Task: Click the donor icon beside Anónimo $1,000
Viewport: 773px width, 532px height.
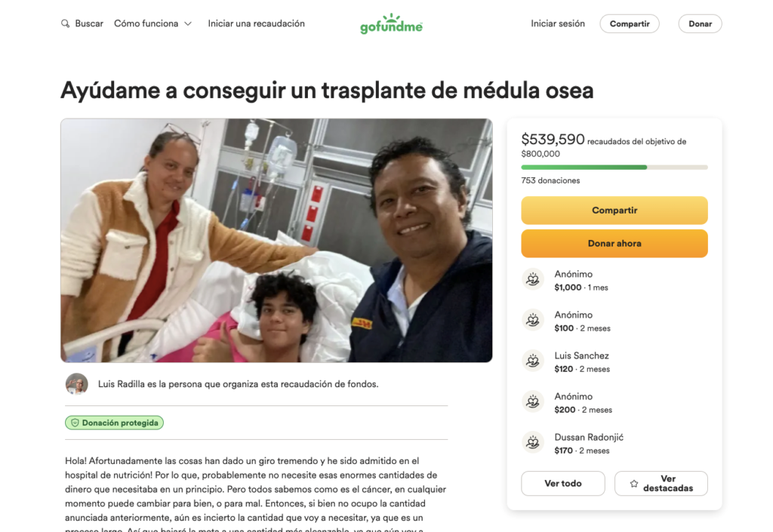Action: (x=532, y=280)
